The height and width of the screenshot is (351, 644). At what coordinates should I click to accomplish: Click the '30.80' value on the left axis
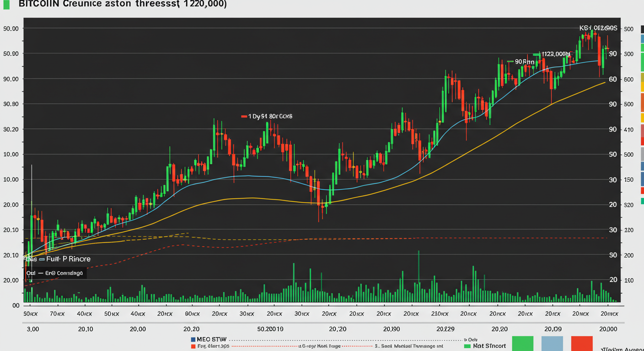tap(10, 104)
